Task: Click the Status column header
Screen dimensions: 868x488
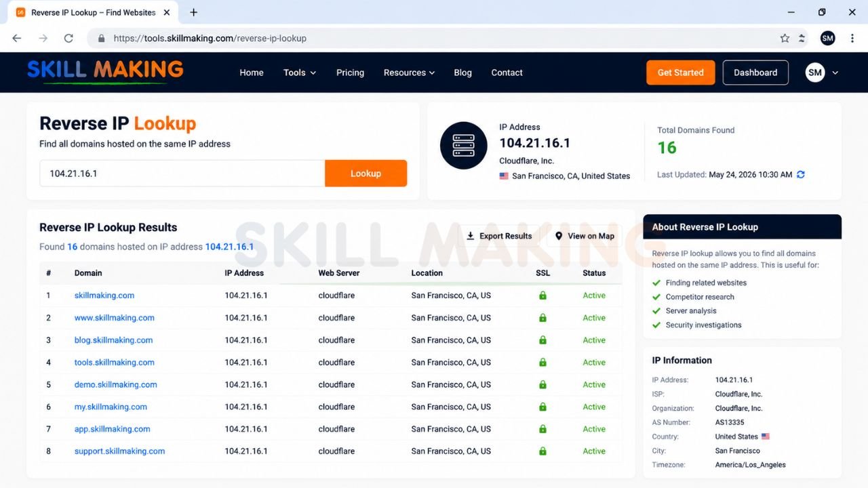Action: click(x=594, y=273)
